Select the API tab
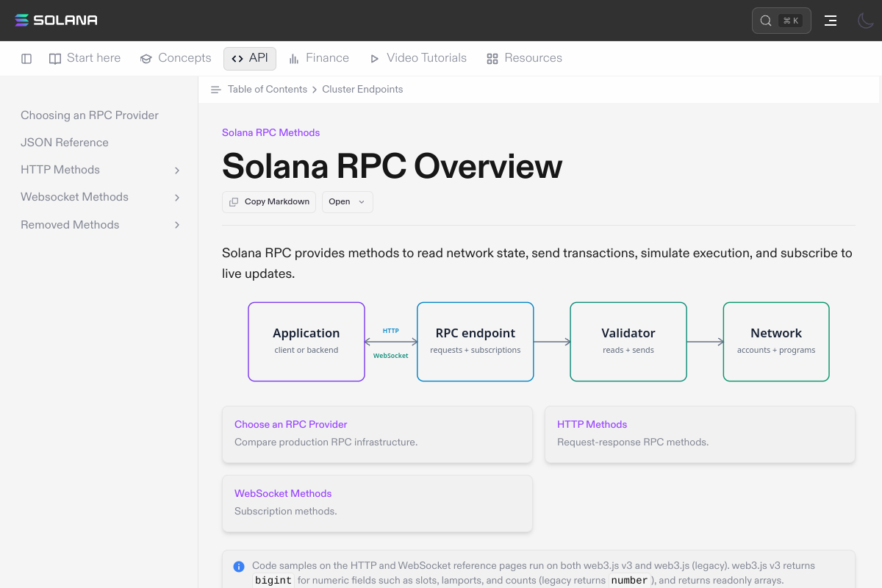The image size is (882, 588). (250, 58)
